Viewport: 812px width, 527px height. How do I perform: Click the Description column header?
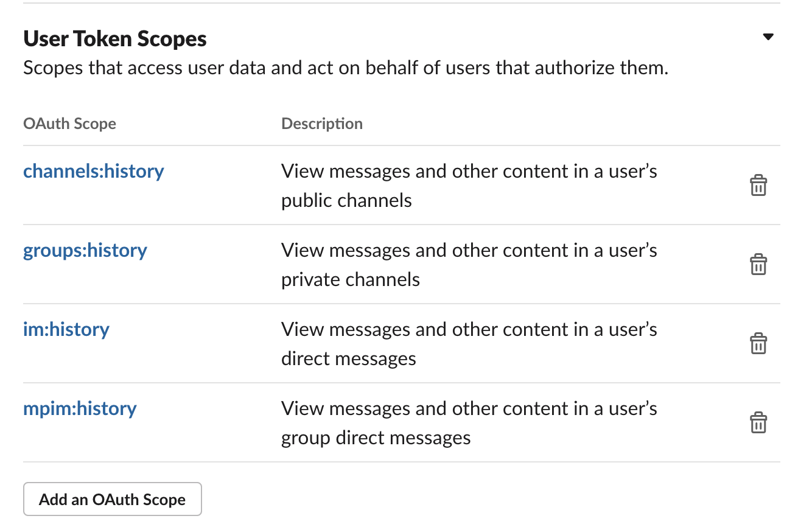[322, 124]
